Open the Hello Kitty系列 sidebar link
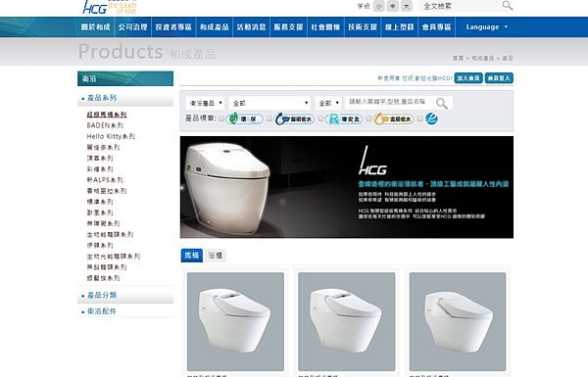The width and height of the screenshot is (588, 377). pos(111,136)
